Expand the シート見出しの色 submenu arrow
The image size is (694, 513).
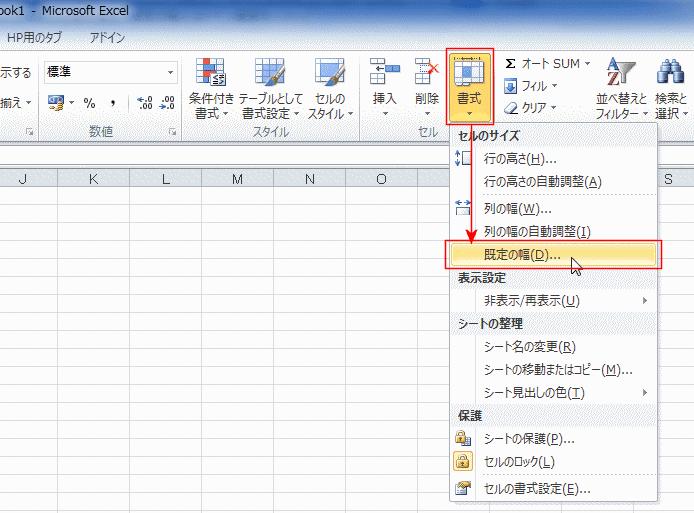tap(645, 392)
